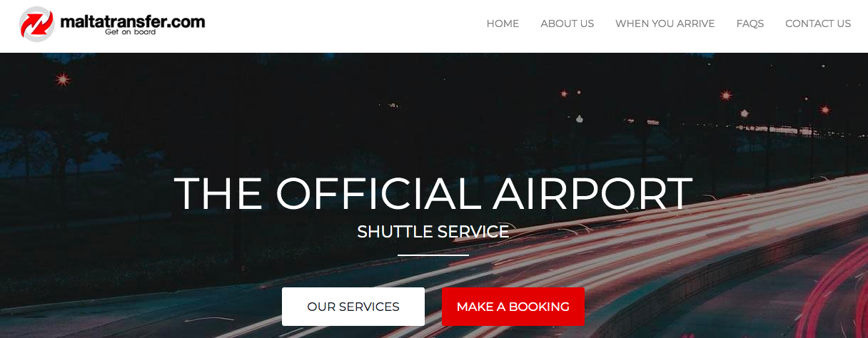The width and height of the screenshot is (868, 338).
Task: Click the red arrow maltatransfer logo icon
Action: 37,24
